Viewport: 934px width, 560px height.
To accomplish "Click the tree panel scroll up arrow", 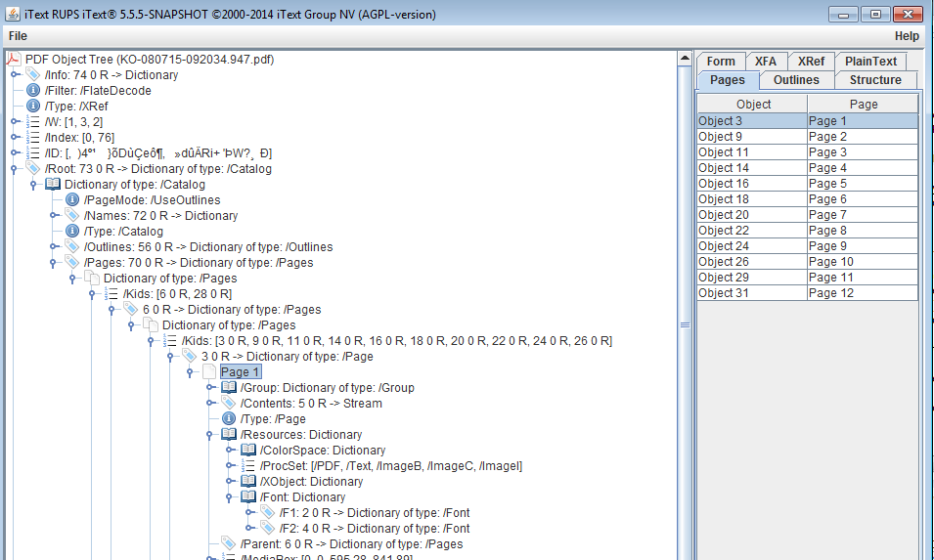I will [x=685, y=59].
